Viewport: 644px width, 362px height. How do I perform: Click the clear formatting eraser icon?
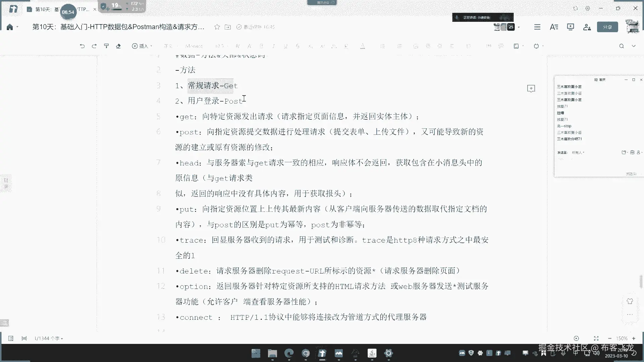[x=118, y=46]
